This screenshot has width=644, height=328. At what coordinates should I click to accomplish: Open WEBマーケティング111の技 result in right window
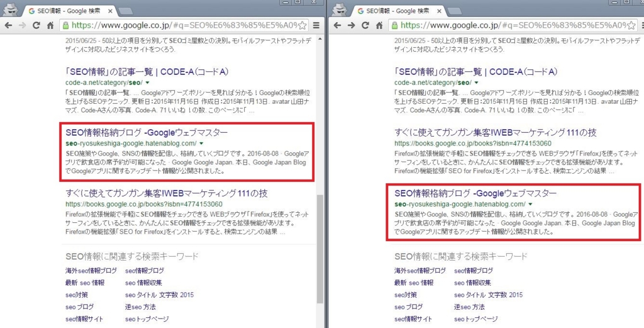point(496,133)
